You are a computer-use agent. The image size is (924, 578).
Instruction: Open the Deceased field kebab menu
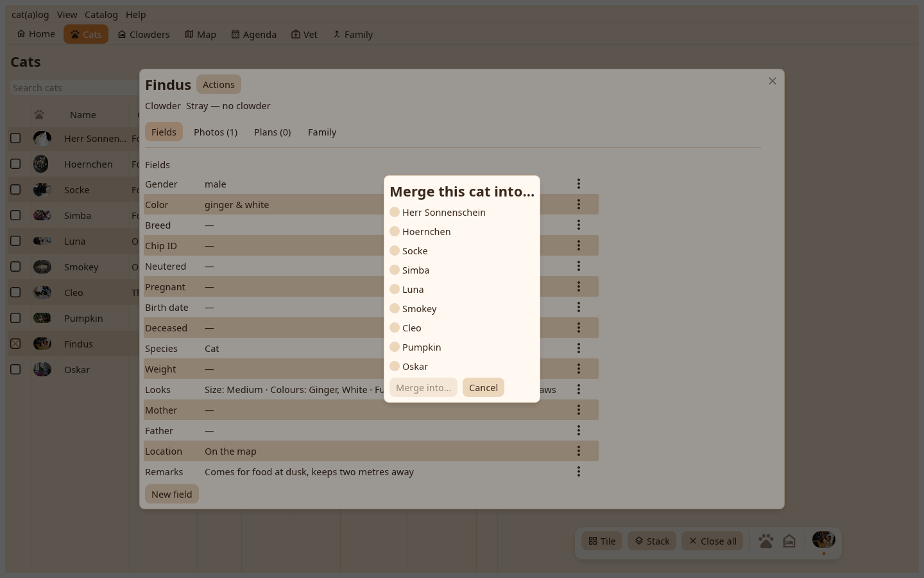[x=578, y=328]
